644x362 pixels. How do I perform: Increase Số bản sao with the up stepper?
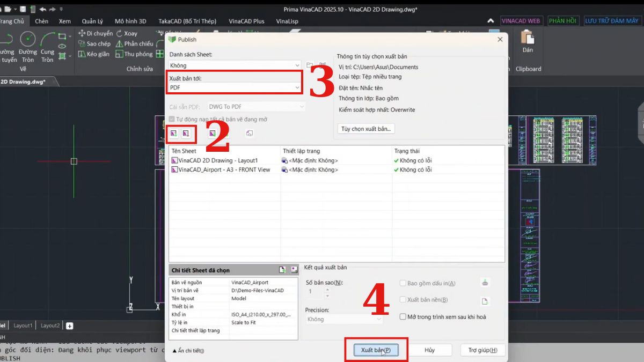pos(327,289)
